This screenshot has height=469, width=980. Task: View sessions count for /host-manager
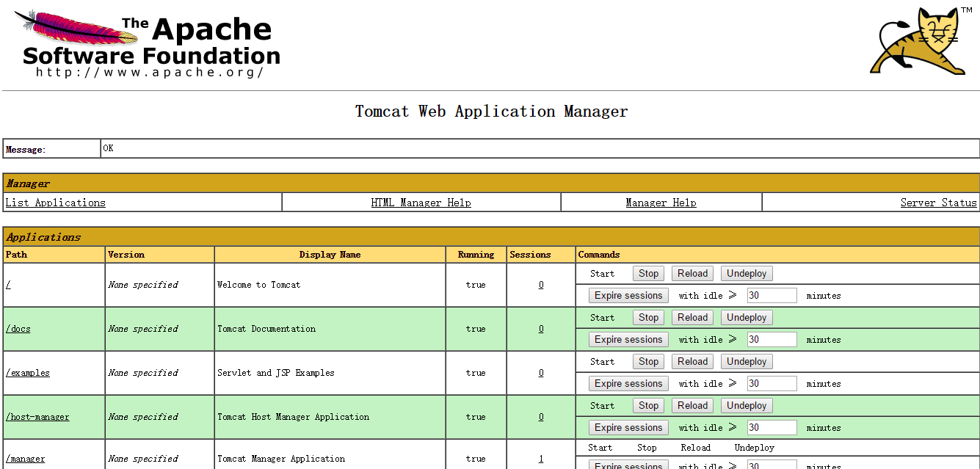pos(541,417)
